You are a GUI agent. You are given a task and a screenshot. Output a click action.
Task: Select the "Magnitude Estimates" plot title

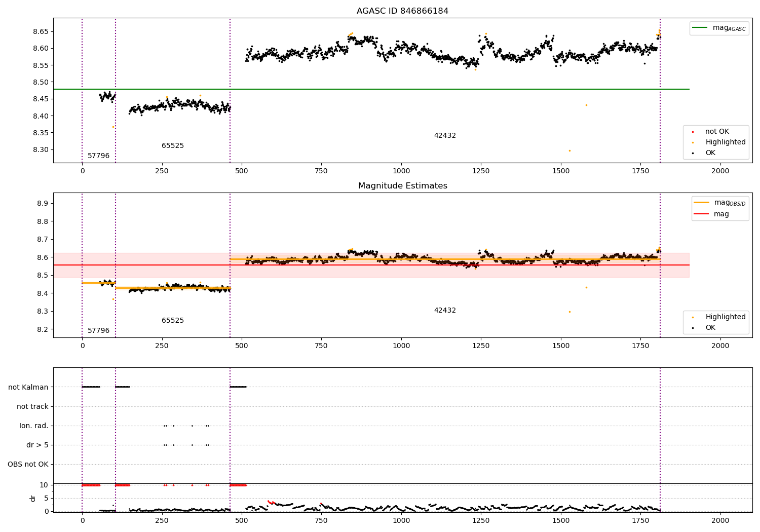[x=402, y=186]
